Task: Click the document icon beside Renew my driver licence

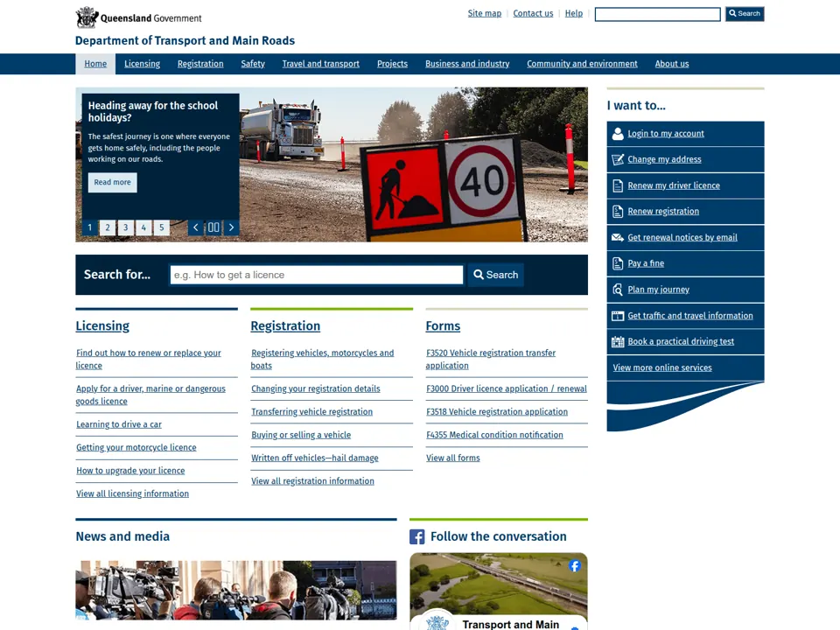Action: [x=618, y=185]
